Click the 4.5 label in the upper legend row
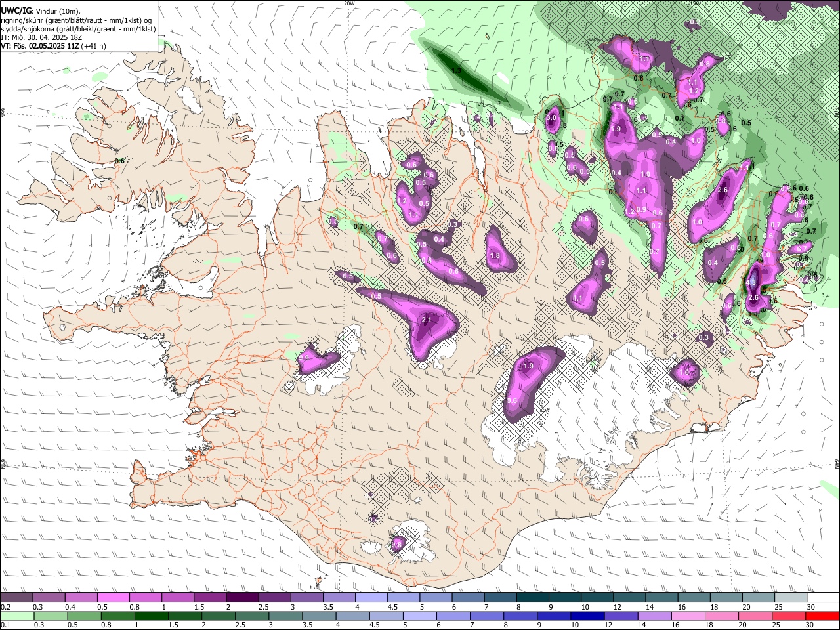Viewport: 840px width, 630px height. coord(392,607)
